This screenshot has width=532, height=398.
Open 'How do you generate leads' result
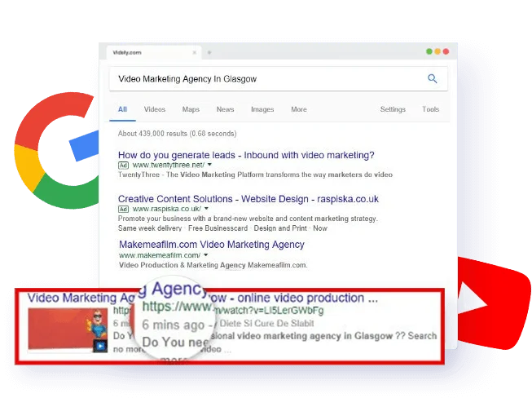point(246,155)
